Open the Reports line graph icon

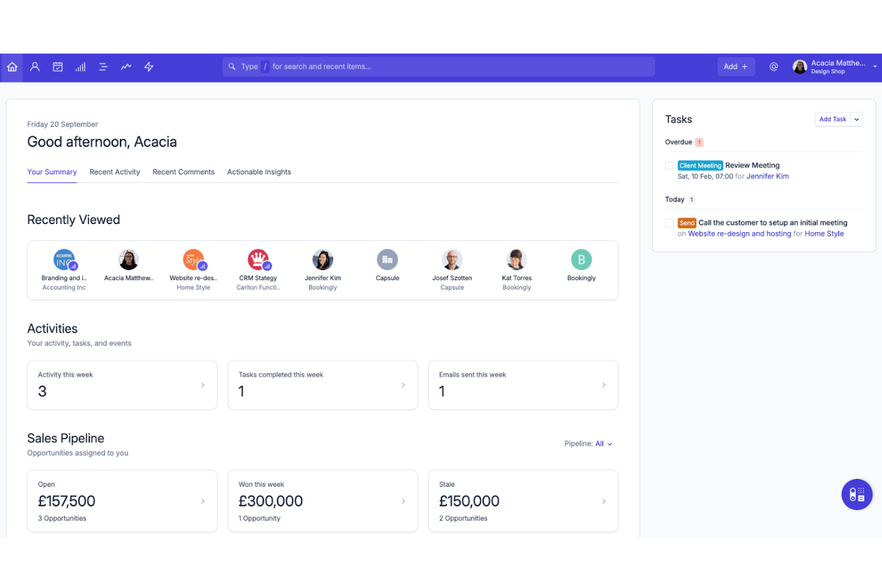[126, 67]
